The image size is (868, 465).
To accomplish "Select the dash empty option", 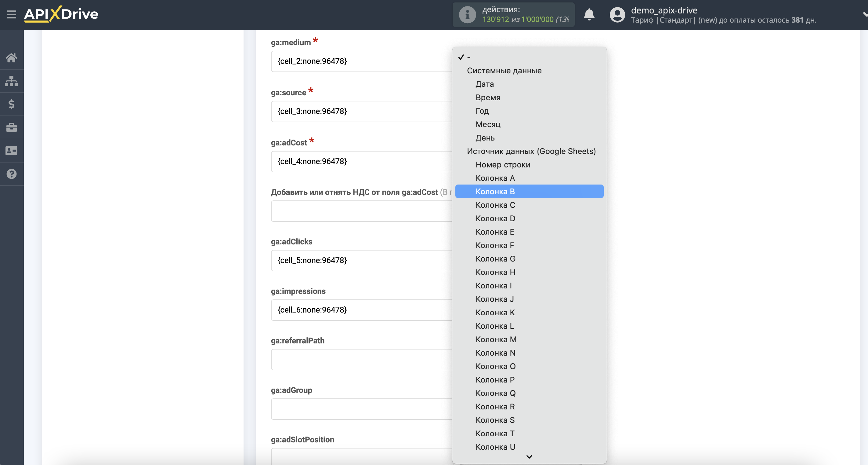I will click(x=529, y=57).
